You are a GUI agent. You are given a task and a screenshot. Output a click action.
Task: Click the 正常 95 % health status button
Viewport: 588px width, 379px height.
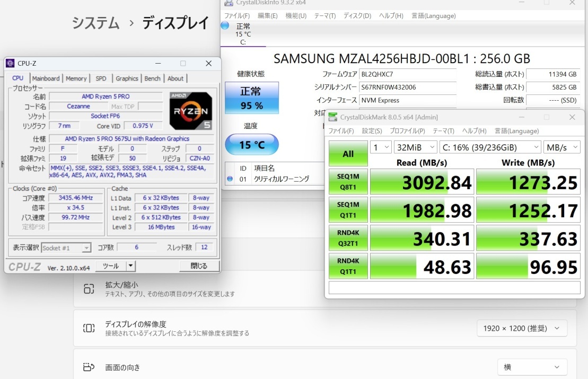(x=252, y=98)
